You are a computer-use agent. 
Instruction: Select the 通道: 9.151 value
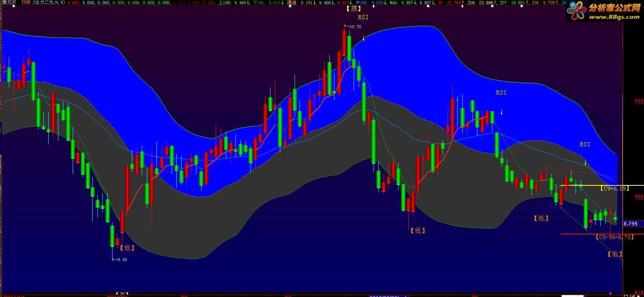tap(302, 3)
